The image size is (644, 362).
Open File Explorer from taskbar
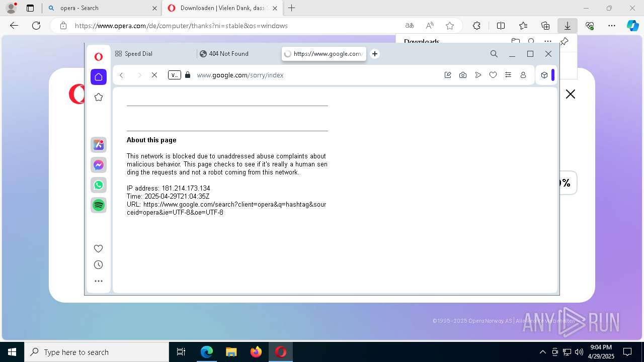(x=231, y=352)
